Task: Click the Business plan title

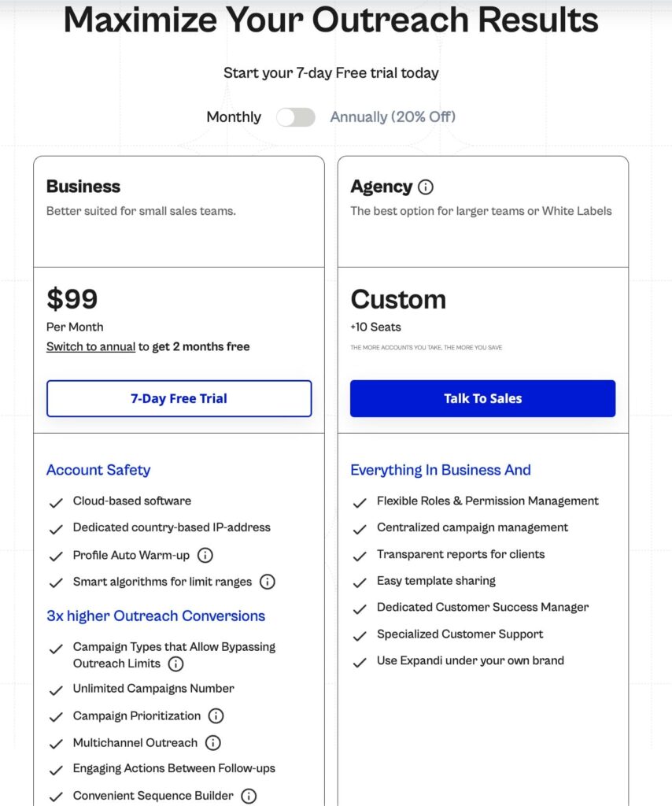Action: click(83, 187)
